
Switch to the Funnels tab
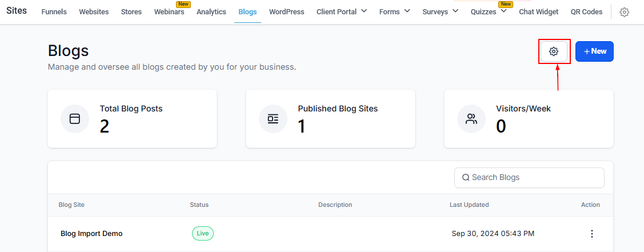[54, 11]
